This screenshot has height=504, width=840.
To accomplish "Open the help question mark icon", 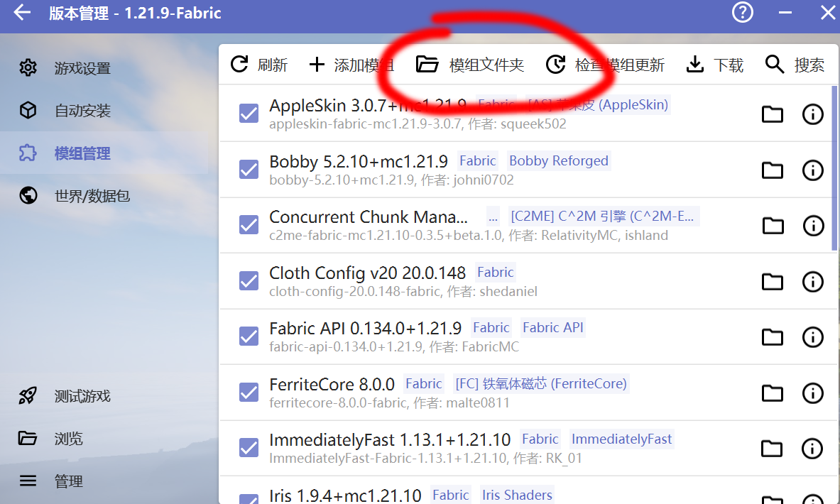I will [x=742, y=13].
